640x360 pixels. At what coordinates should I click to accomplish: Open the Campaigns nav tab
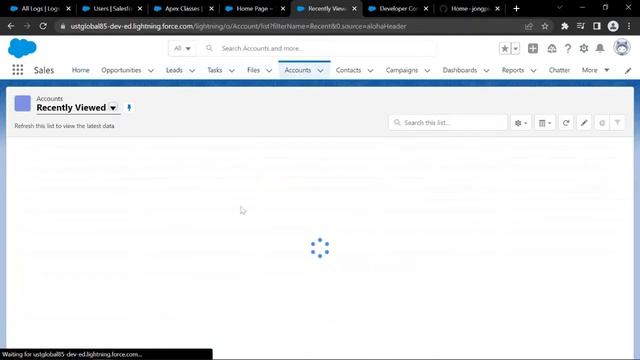tap(402, 70)
